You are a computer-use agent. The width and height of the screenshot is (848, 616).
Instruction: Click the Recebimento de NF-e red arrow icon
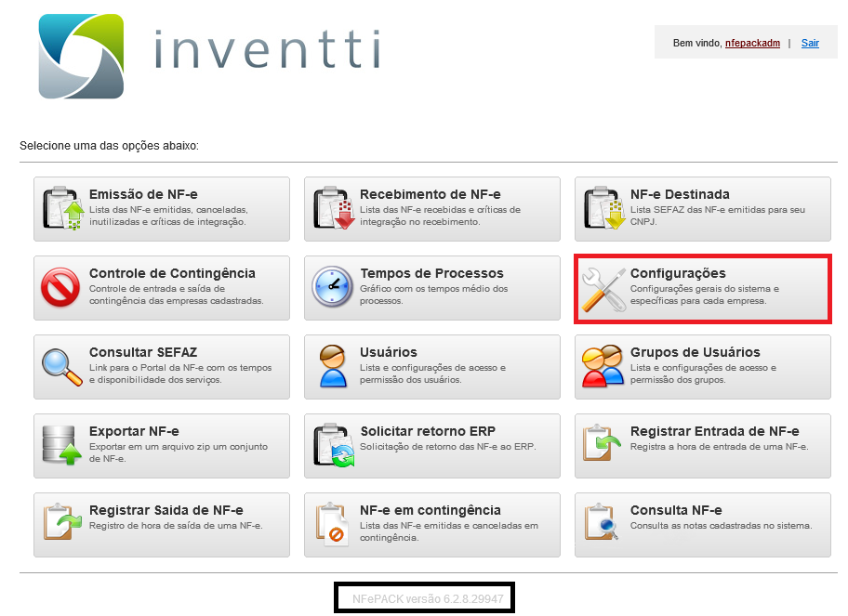pyautogui.click(x=333, y=209)
